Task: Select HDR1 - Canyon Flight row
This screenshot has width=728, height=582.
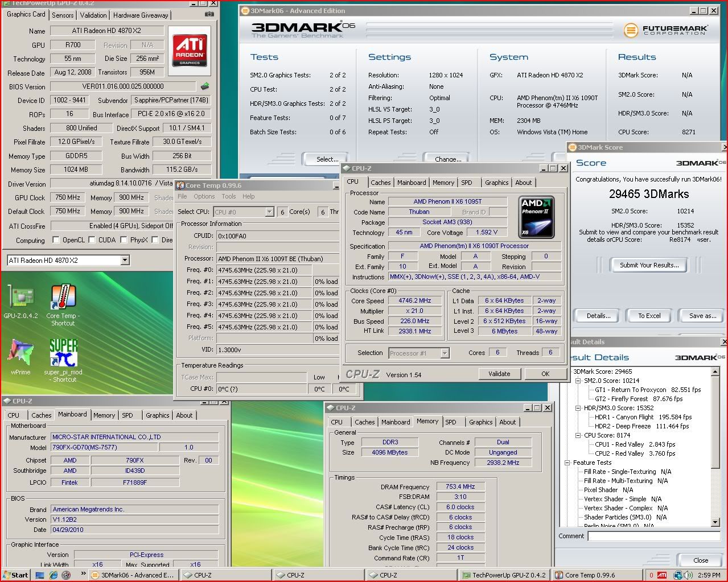Action: coord(643,417)
